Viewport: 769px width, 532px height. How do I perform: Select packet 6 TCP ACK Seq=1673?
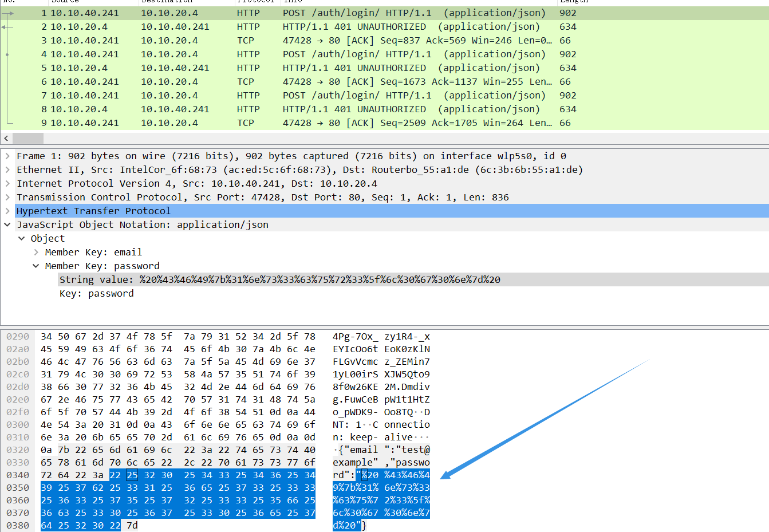384,81
